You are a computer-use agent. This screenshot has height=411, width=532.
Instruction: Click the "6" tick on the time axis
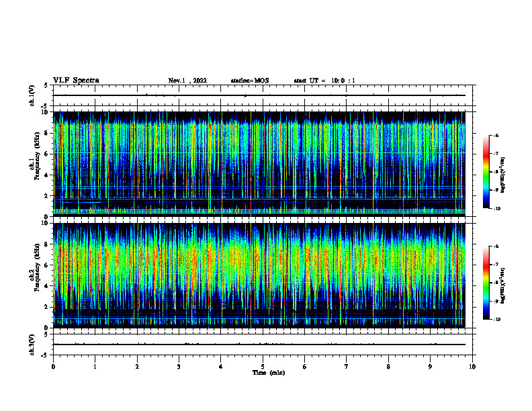point(305,367)
